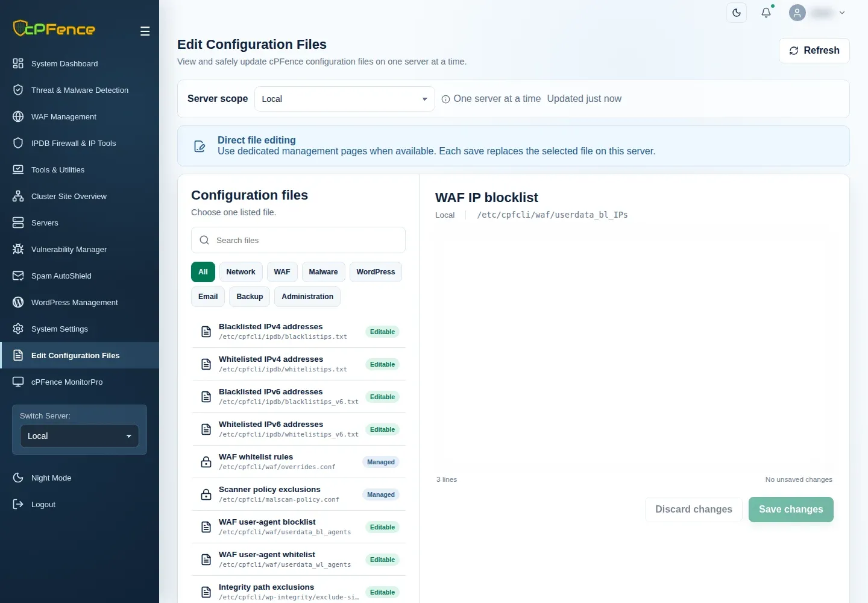868x603 pixels.
Task: Select Blacklisted IPv6 addresses file
Action: pos(298,397)
